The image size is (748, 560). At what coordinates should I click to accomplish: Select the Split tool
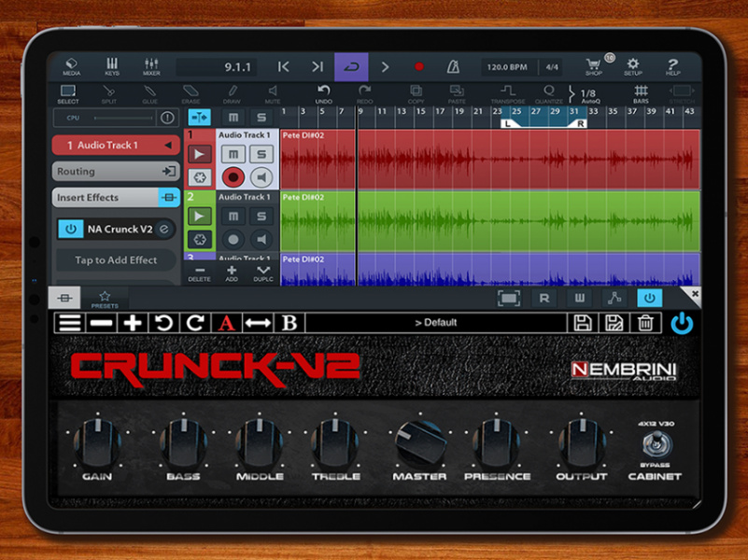pyautogui.click(x=109, y=91)
